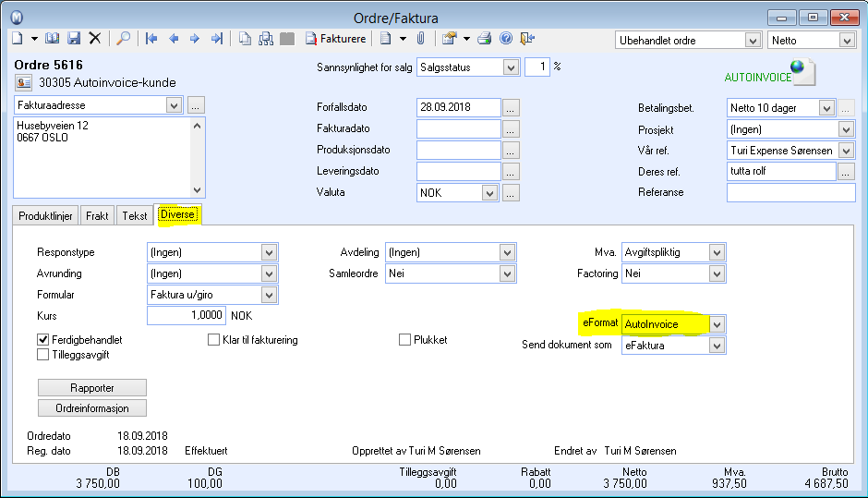Open the order list book icon
This screenshot has height=498, width=868.
pos(52,38)
